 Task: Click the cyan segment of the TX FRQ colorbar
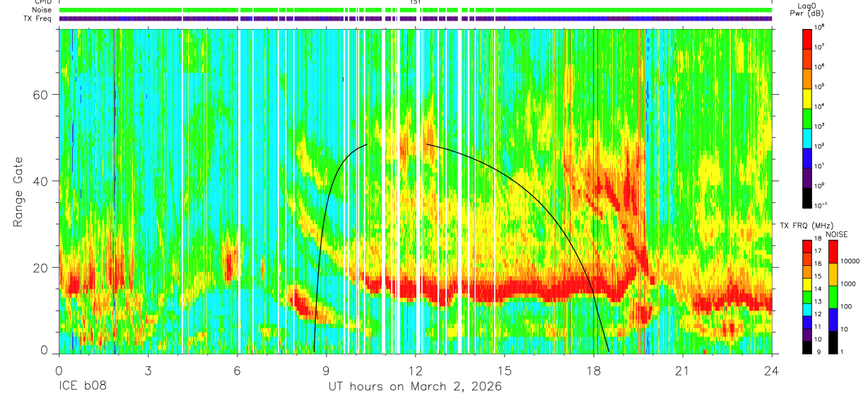tap(807, 308)
